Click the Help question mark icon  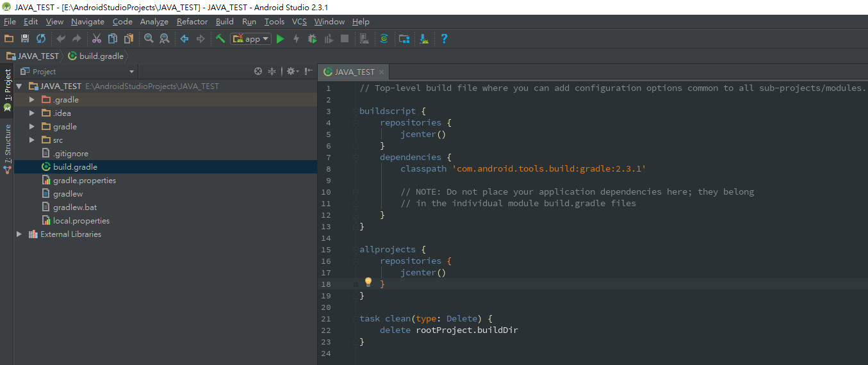click(x=444, y=39)
